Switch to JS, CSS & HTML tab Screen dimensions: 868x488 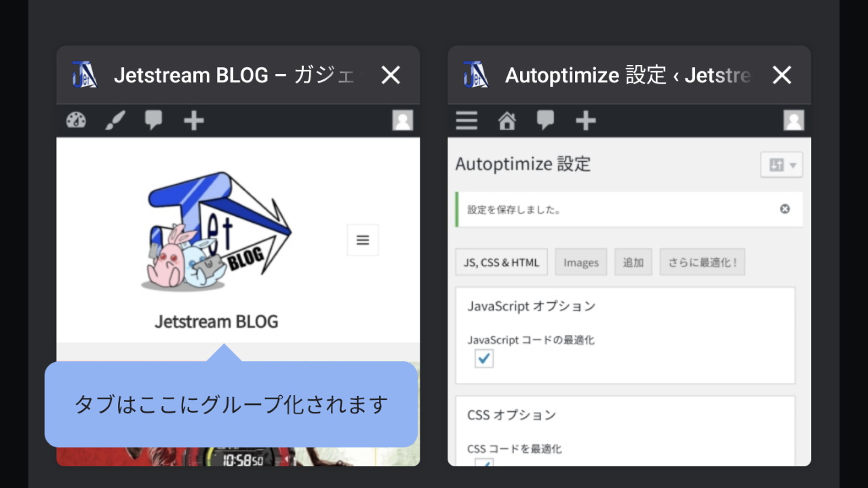point(501,262)
